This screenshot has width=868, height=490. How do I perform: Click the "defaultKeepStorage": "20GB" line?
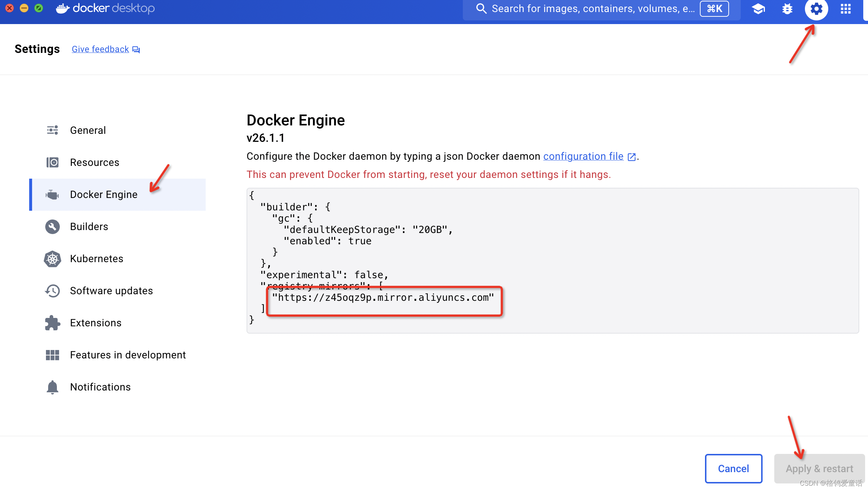[x=368, y=230]
